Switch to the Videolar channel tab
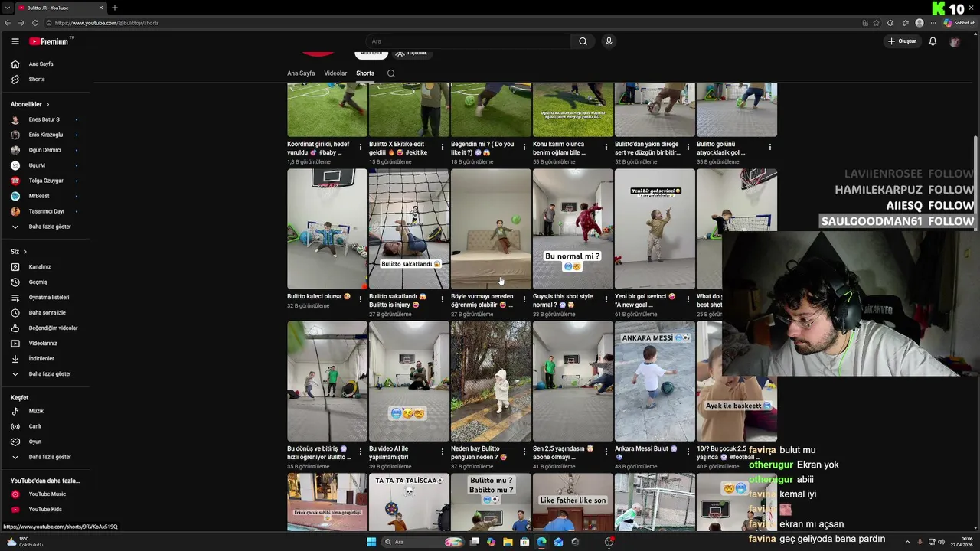The image size is (980, 551). (x=335, y=73)
